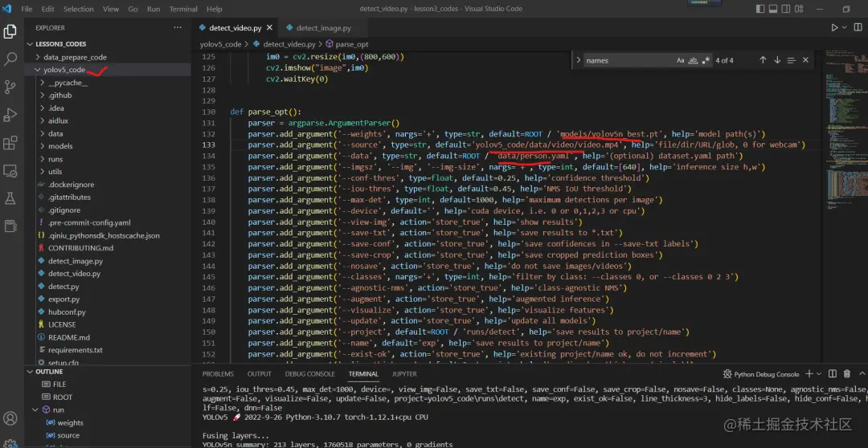Select yolov5_code breadcrumb segment

point(220,44)
